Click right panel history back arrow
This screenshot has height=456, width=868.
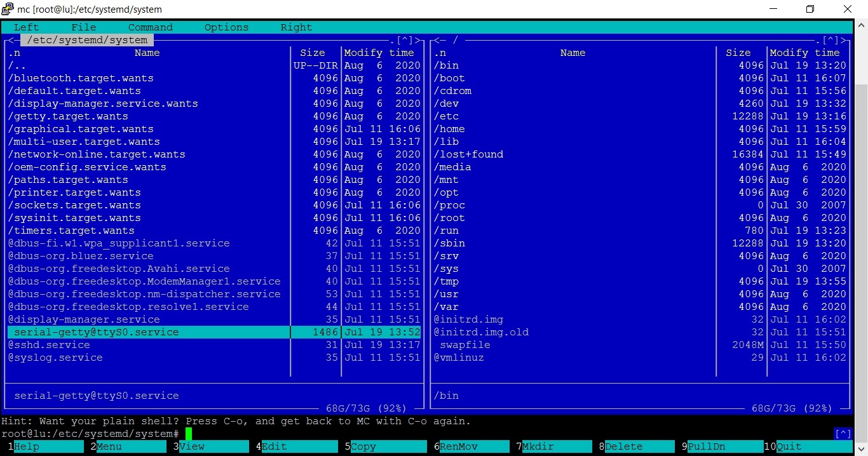(x=437, y=40)
